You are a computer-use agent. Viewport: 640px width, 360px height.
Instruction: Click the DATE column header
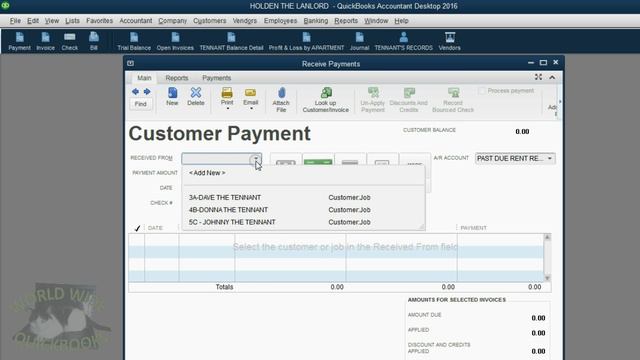(155, 228)
